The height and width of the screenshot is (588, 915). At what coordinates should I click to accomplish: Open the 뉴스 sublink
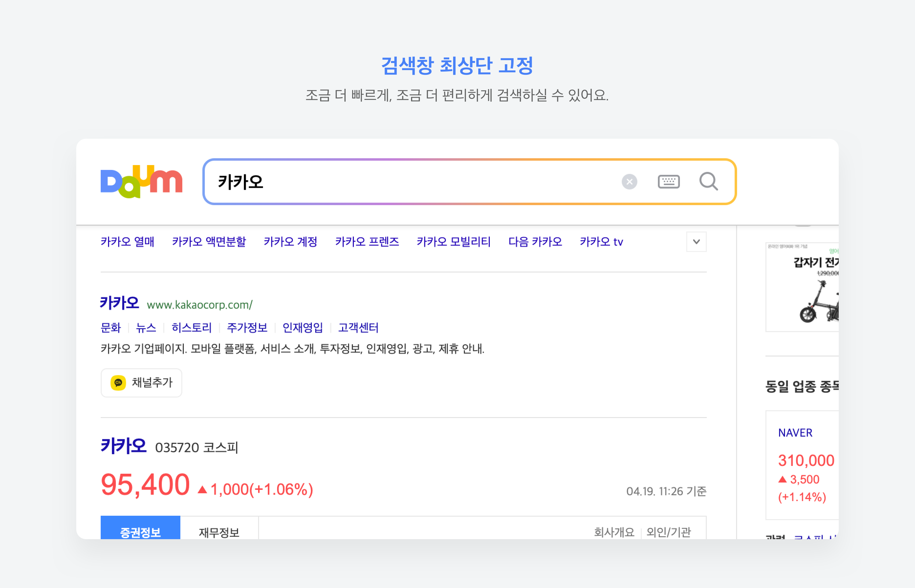click(x=146, y=328)
